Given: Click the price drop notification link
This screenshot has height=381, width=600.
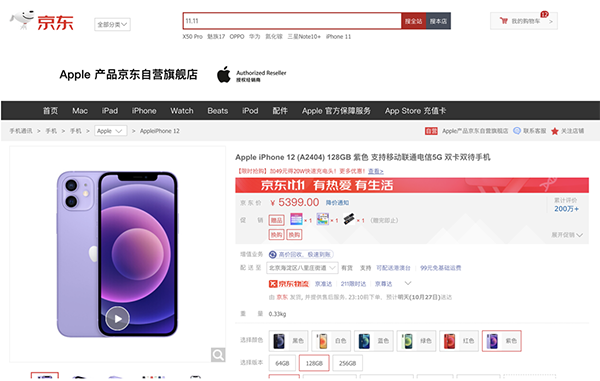Looking at the screenshot, I should coord(337,203).
